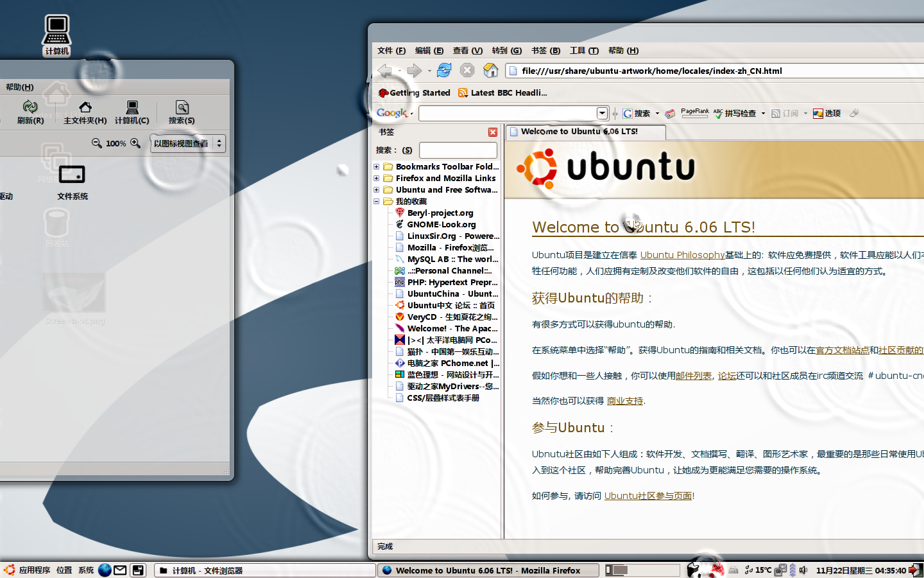Open Google search field history dropdown
Image resolution: width=924 pixels, height=578 pixels.
click(602, 114)
